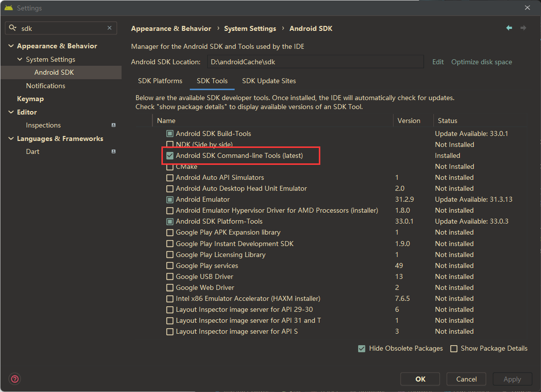Switch to the SDK Platforms tab

(x=160, y=81)
